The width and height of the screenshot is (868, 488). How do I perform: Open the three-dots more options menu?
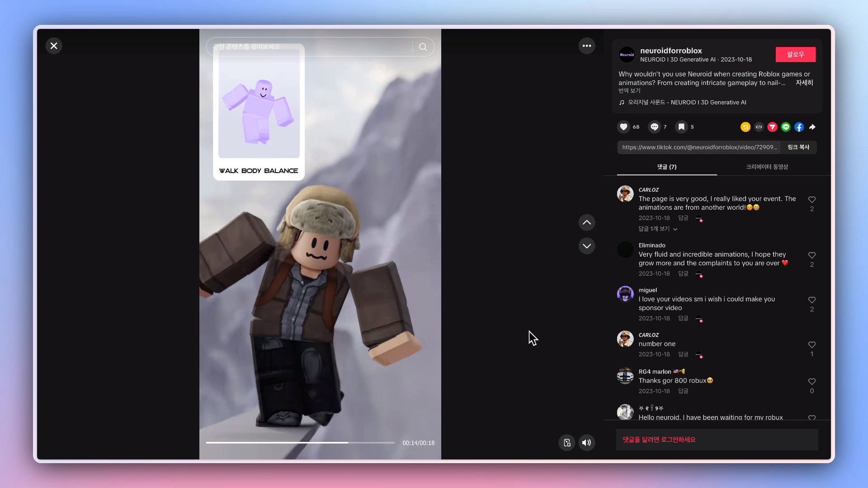pyautogui.click(x=586, y=46)
